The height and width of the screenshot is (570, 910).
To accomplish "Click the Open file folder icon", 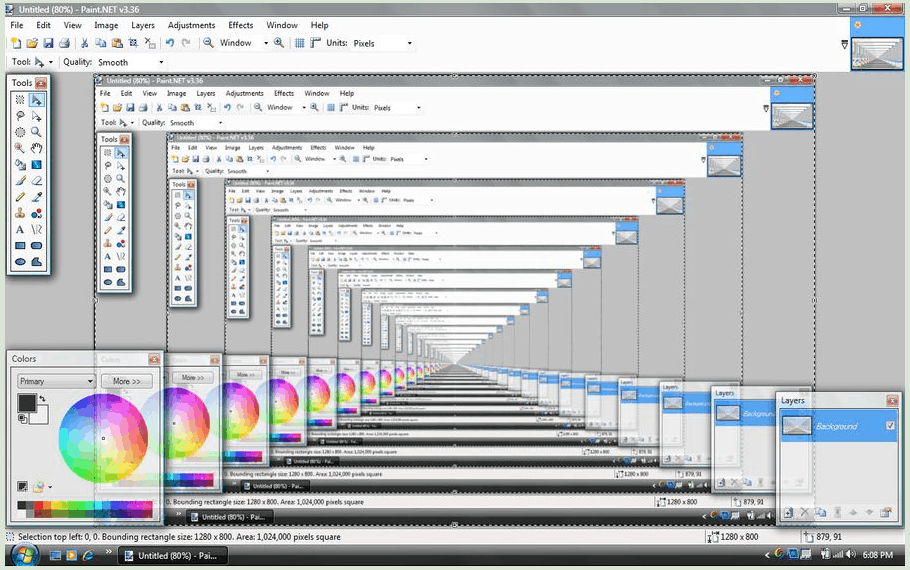I will click(32, 43).
